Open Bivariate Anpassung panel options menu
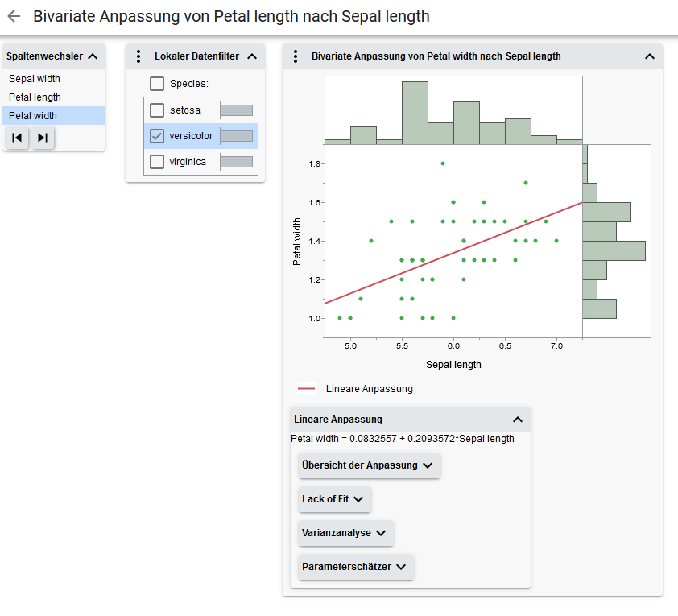This screenshot has width=678, height=616. [x=295, y=56]
